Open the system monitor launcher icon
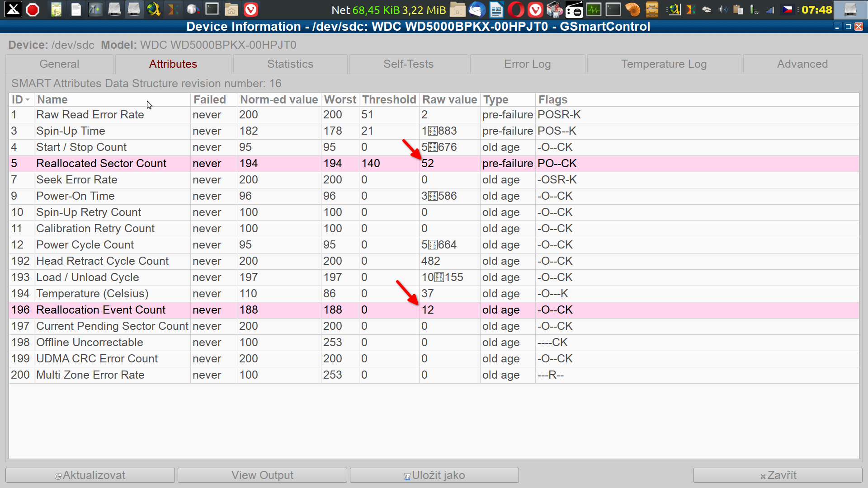868x488 pixels. pos(594,9)
